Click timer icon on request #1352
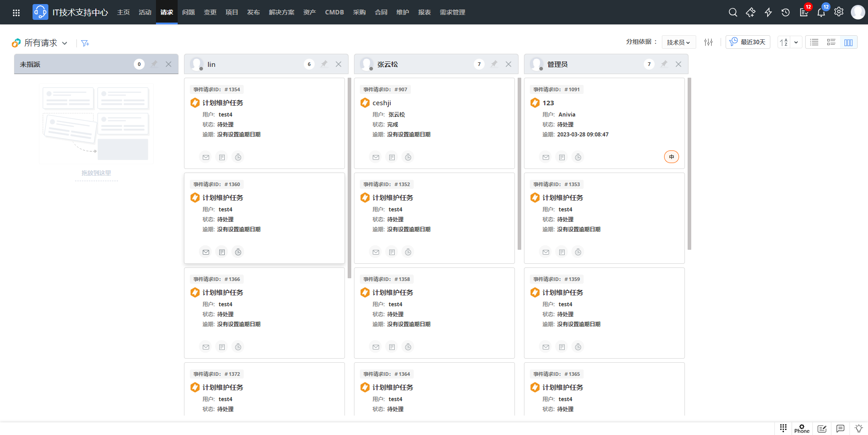 coord(408,252)
